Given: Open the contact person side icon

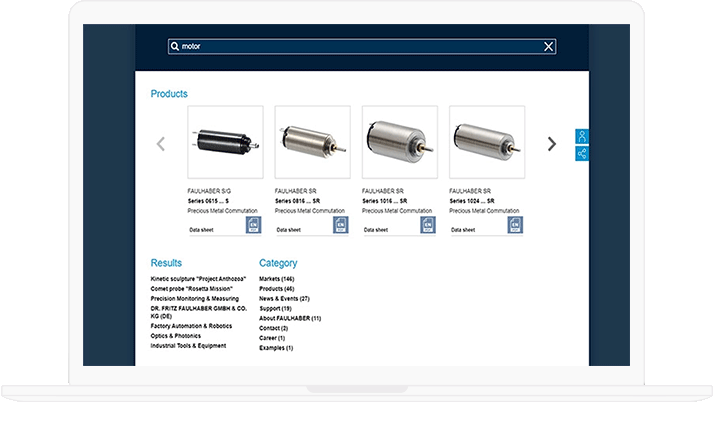Looking at the screenshot, I should point(582,136).
